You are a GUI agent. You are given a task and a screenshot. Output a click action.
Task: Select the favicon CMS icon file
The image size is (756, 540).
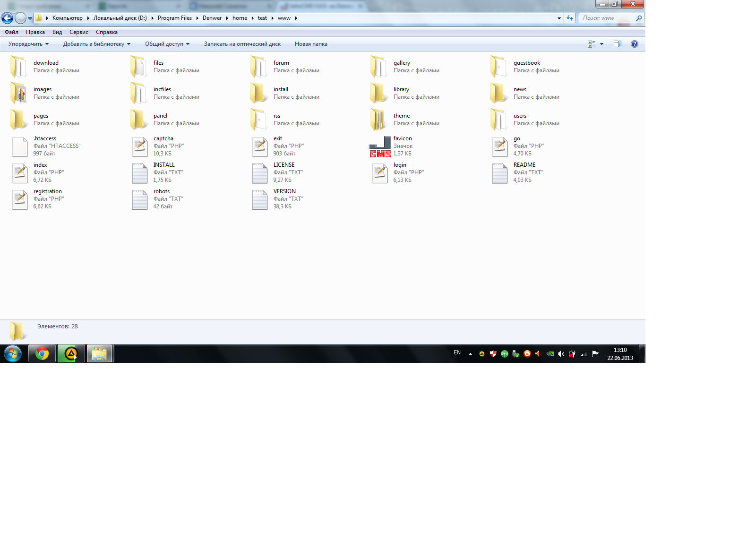click(x=380, y=146)
